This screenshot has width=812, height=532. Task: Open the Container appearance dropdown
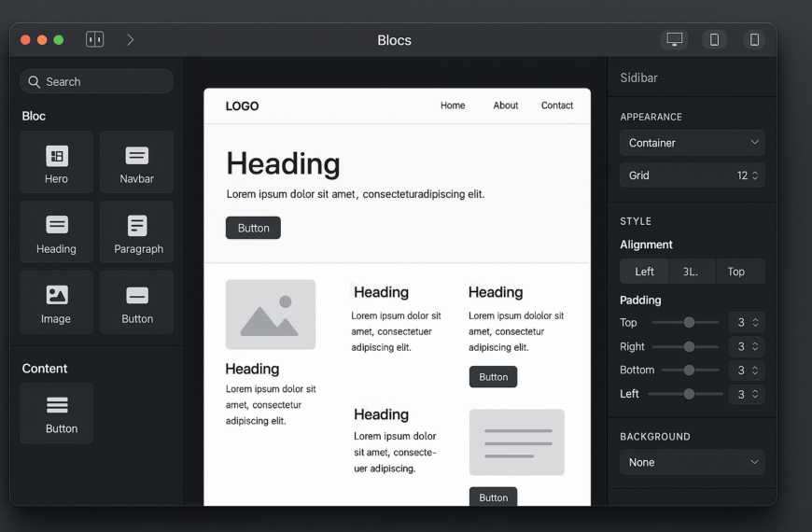[x=692, y=143]
